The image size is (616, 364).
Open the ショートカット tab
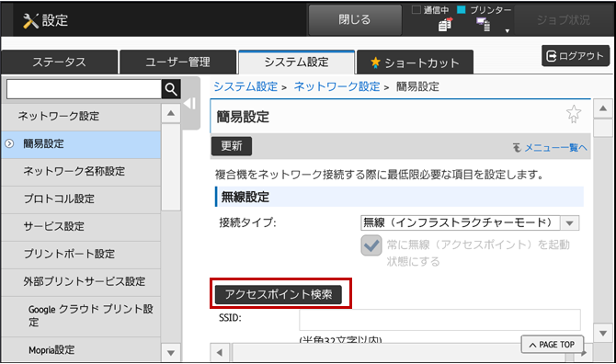(415, 62)
